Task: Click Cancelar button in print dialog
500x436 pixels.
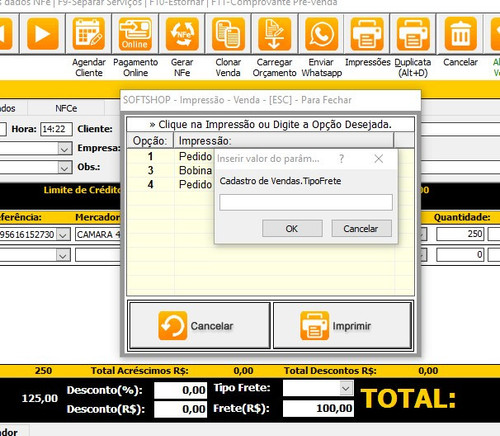Action: [199, 326]
